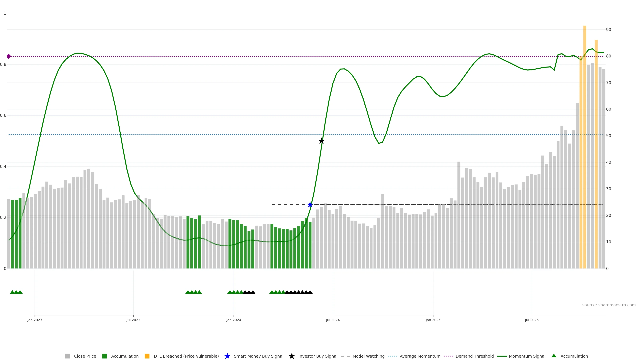Viewport: 644px width, 362px height.
Task: Click the Jan 2023 axis label
Action: coord(35,320)
